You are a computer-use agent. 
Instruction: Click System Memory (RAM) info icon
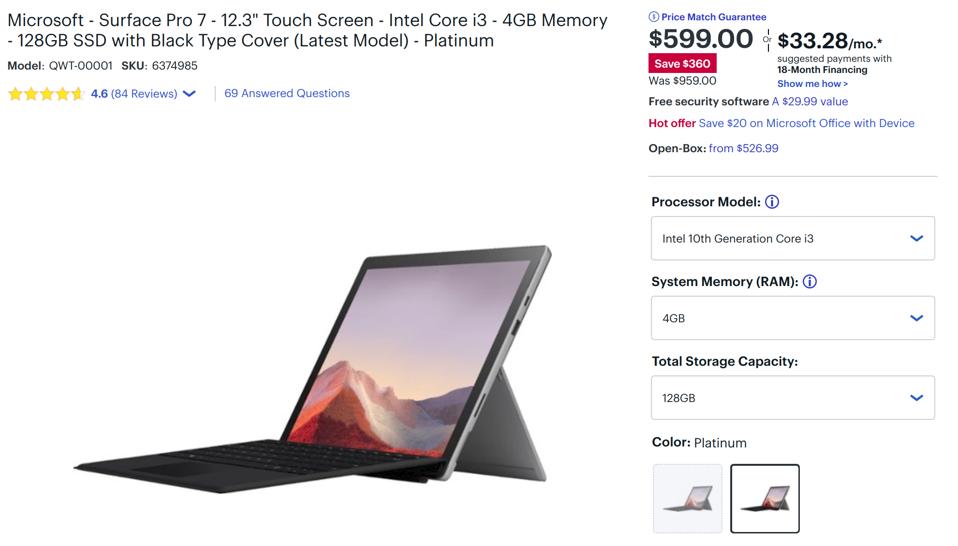tap(810, 282)
